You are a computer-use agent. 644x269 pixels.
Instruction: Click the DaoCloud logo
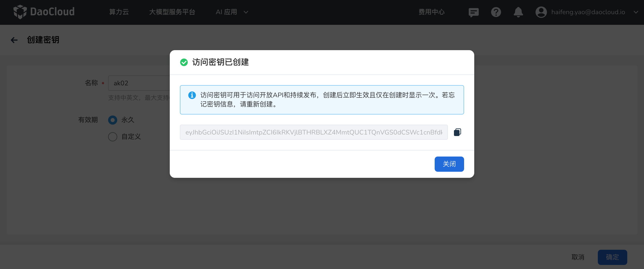[44, 12]
